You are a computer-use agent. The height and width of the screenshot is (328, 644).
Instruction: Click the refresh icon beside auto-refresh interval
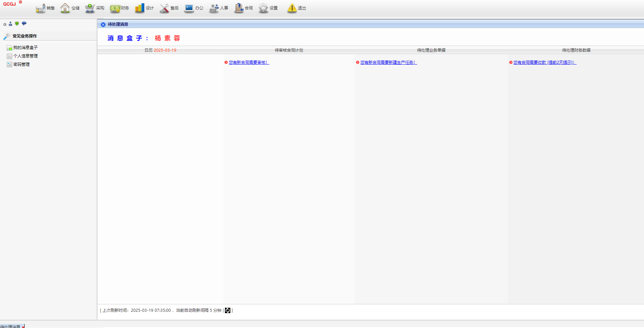pos(228,310)
